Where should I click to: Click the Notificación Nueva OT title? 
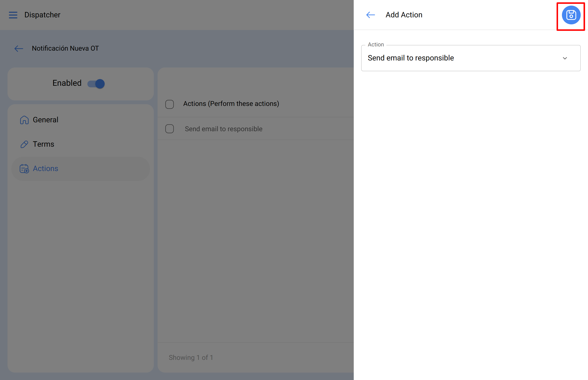pos(65,48)
